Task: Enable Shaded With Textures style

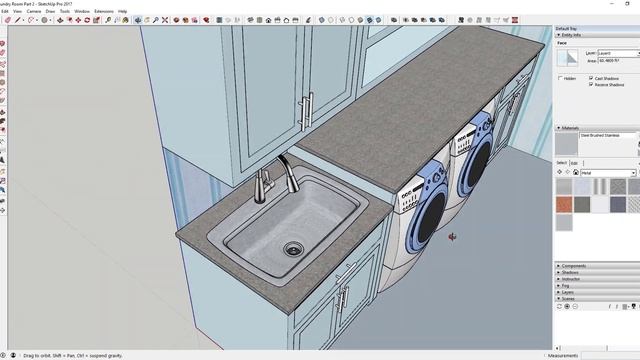Action: 369,20
